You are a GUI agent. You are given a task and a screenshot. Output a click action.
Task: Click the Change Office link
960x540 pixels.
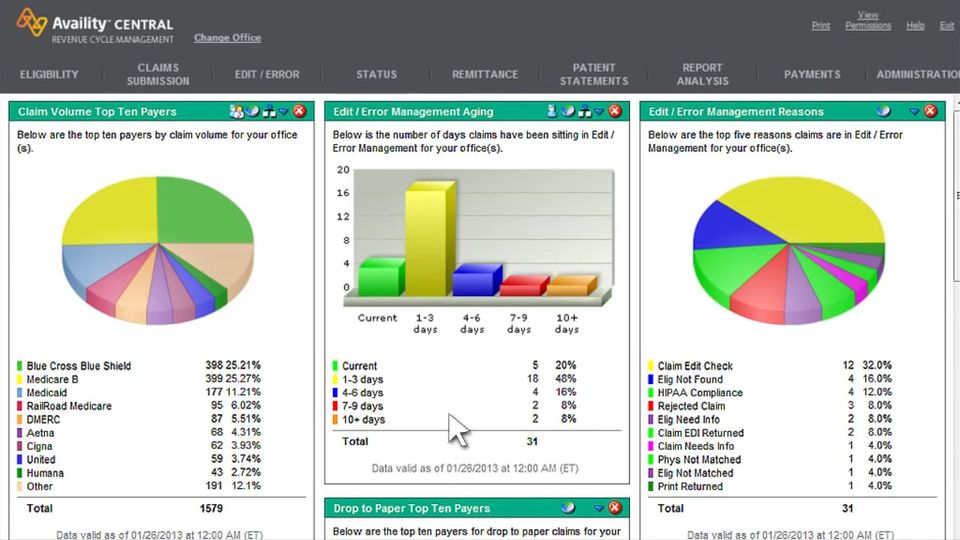tap(228, 38)
